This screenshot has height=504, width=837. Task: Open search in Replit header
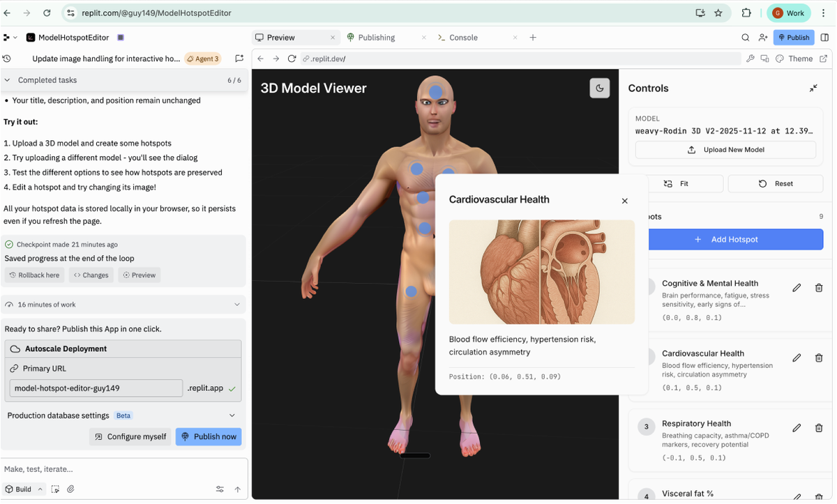pyautogui.click(x=746, y=38)
